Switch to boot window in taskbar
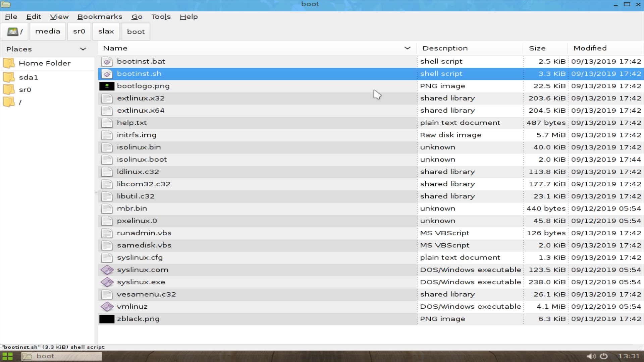The width and height of the screenshot is (644, 362). point(61,356)
